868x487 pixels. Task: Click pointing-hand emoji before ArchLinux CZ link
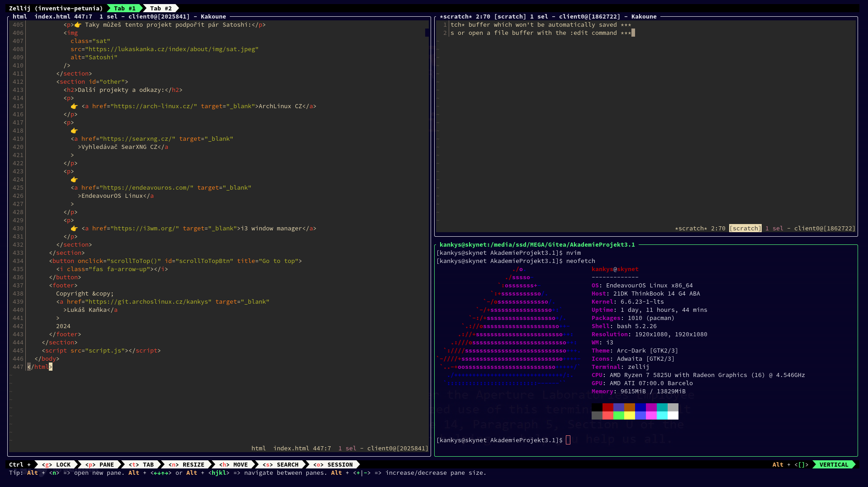click(x=74, y=106)
